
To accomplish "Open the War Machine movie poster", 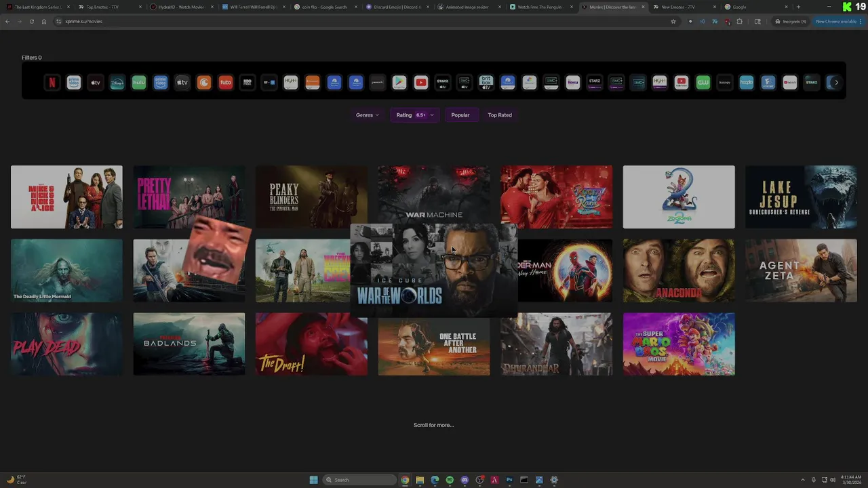I will click(x=434, y=195).
